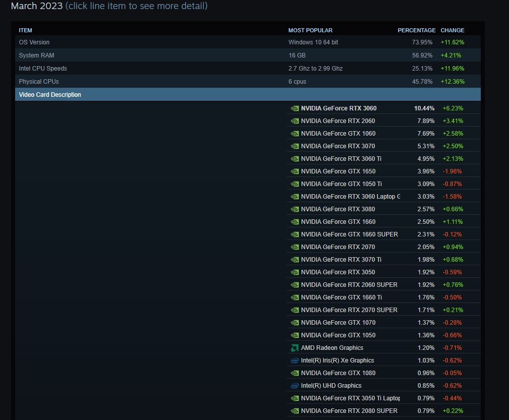Image resolution: width=509 pixels, height=420 pixels.
Task: Click the NVIDIA GeForce GTX 1080 name
Action: click(338, 373)
